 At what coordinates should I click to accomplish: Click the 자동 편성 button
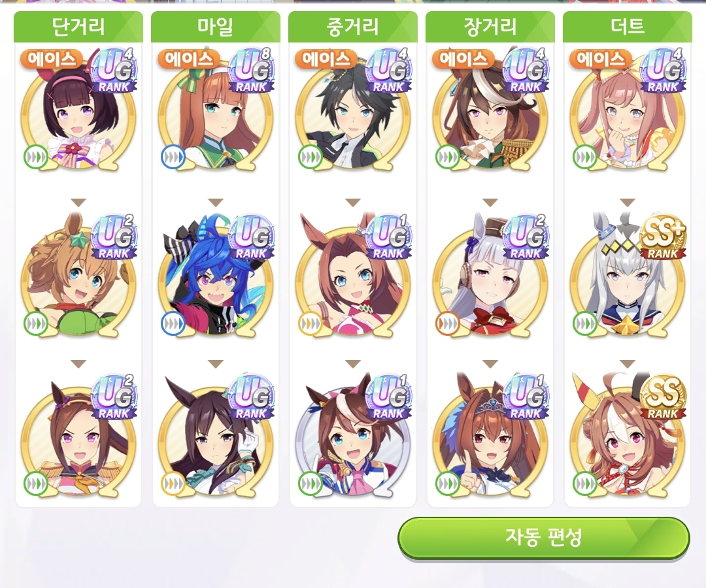coord(543,538)
